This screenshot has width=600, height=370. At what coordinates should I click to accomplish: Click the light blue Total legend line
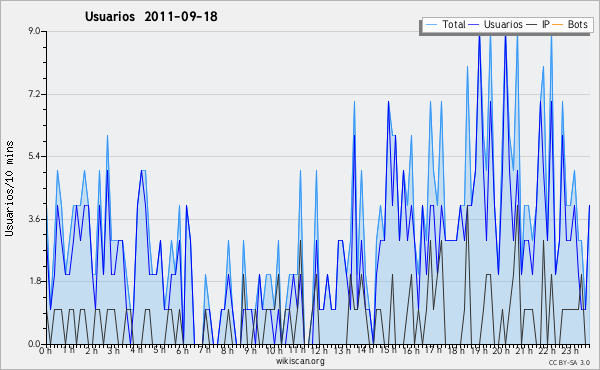point(432,25)
